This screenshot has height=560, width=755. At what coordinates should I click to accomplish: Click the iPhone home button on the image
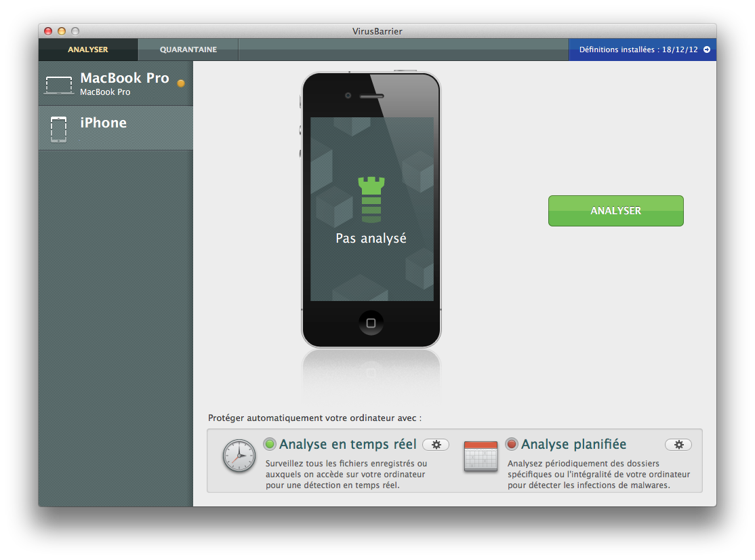371,323
